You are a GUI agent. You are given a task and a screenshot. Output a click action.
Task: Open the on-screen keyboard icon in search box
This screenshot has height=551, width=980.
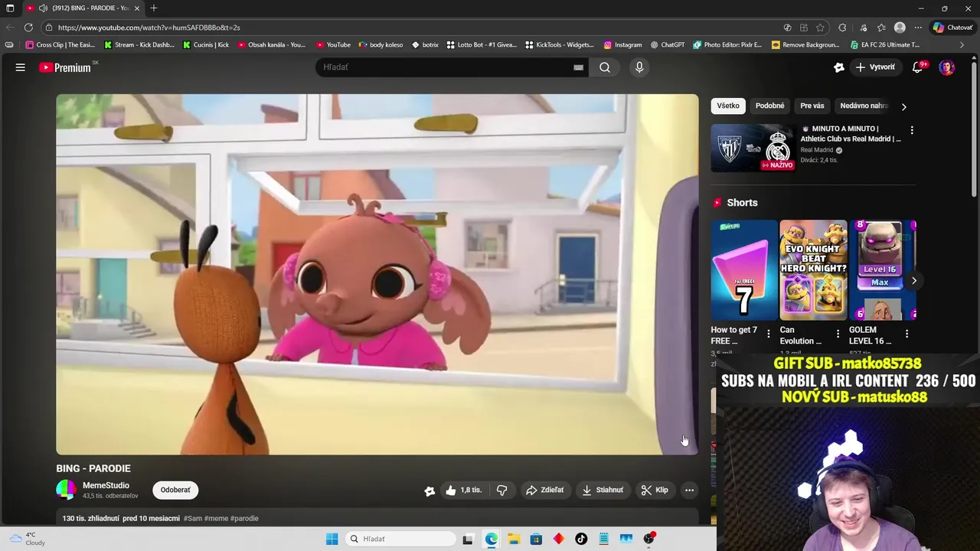coord(578,67)
